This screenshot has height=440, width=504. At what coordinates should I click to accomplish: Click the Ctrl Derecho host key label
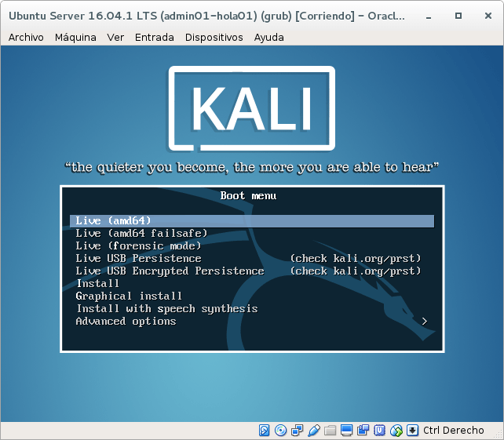pos(454,431)
